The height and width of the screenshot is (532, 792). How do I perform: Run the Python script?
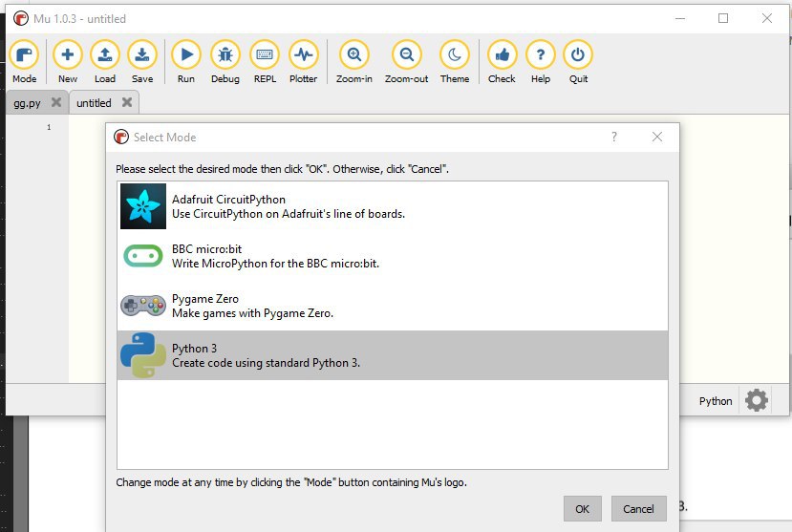point(186,61)
